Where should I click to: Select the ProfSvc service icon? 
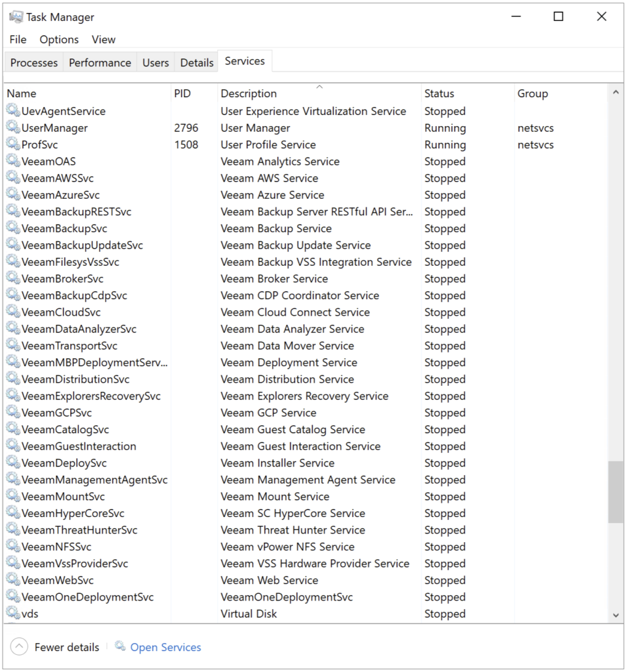(x=13, y=144)
